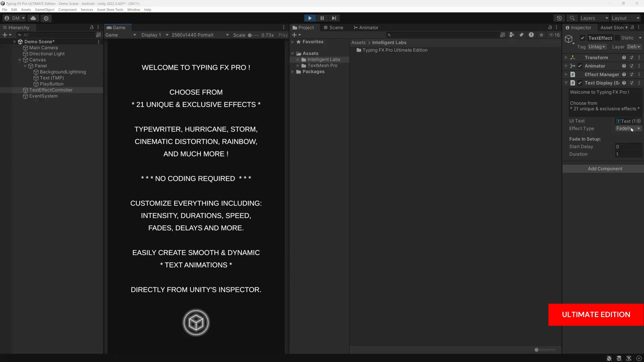Click the Play button to run scene
This screenshot has width=644, height=362.
pyautogui.click(x=310, y=18)
